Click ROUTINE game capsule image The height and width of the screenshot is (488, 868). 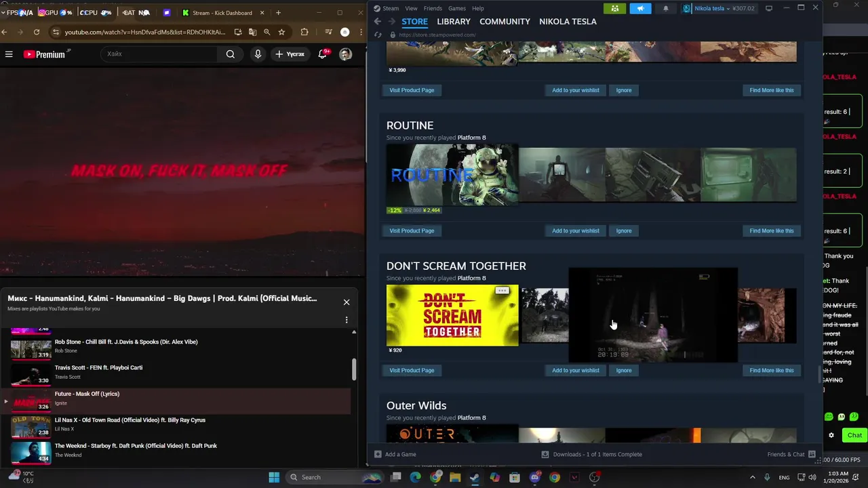pyautogui.click(x=452, y=175)
